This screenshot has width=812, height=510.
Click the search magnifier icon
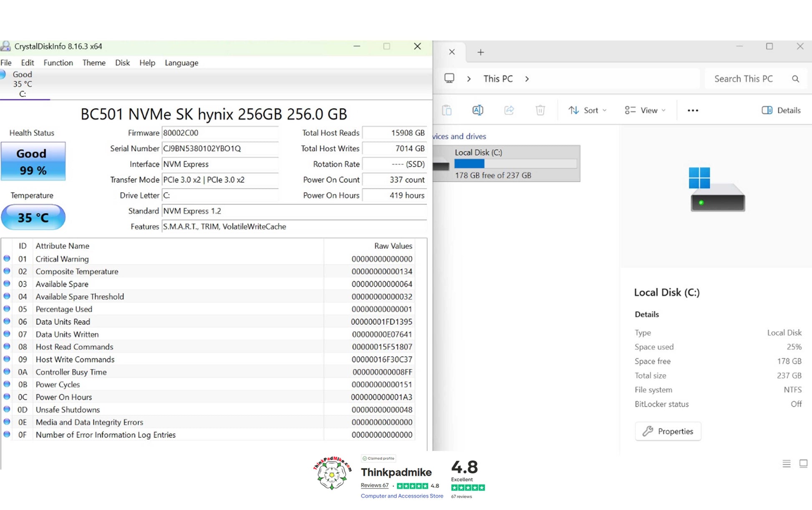(795, 79)
